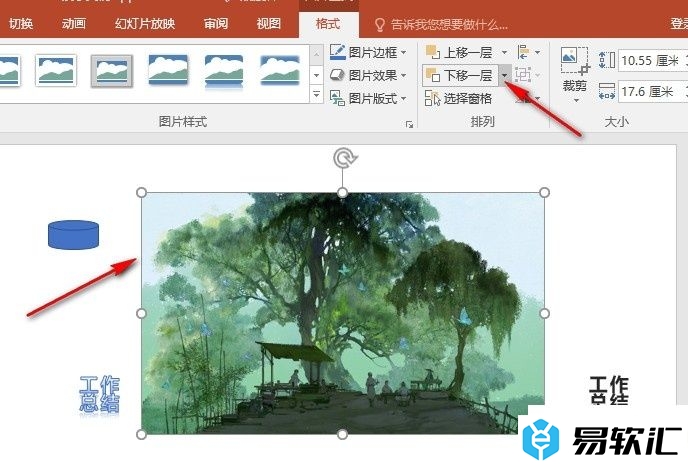
Task: Click the group objects icon
Action: click(523, 75)
